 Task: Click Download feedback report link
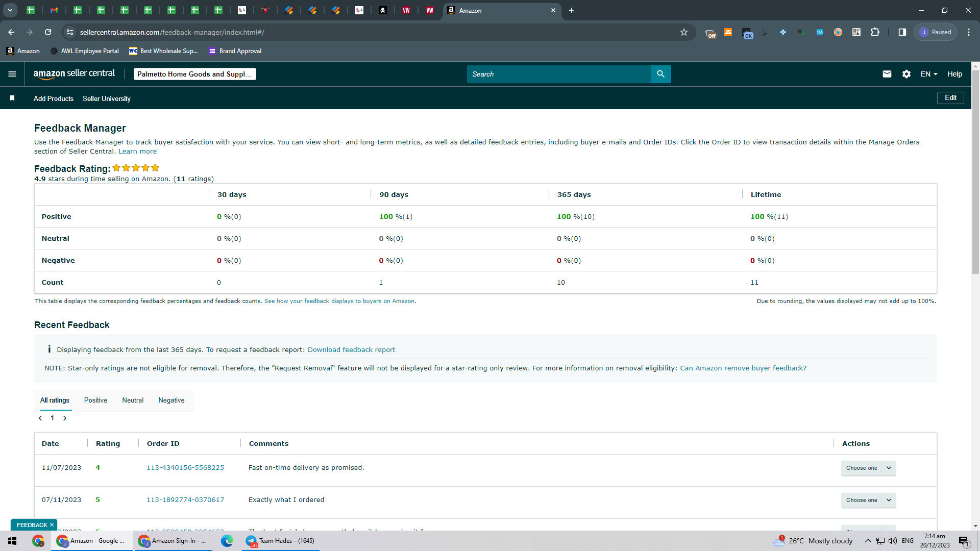pos(351,349)
